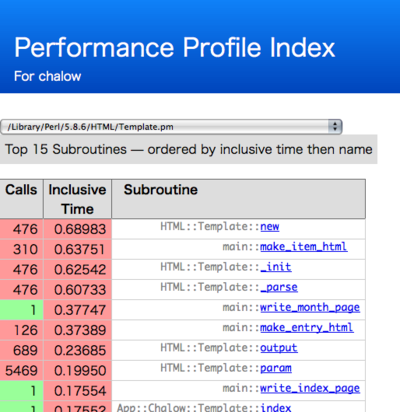
Task: Select the 0.37389 inclusive time cell
Action: [x=77, y=330]
